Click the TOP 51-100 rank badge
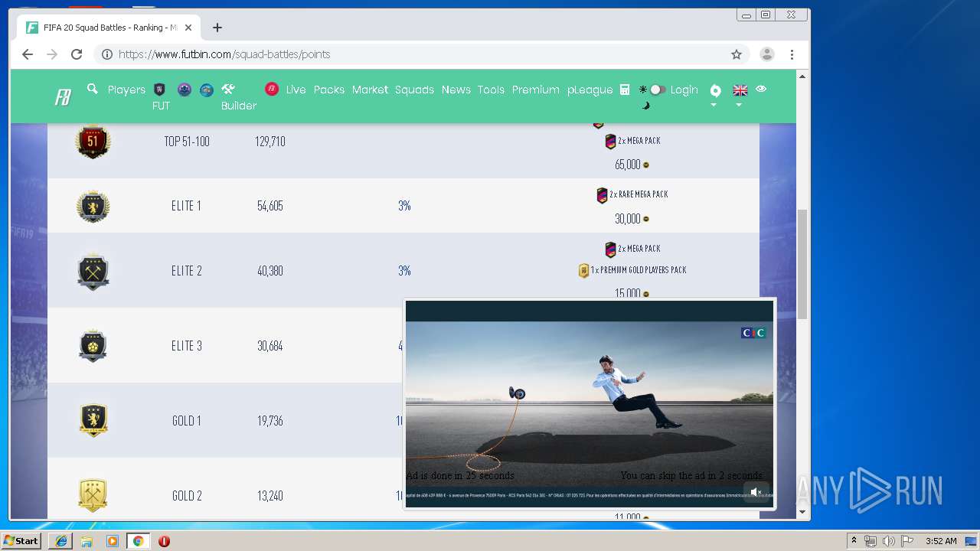 pyautogui.click(x=93, y=142)
